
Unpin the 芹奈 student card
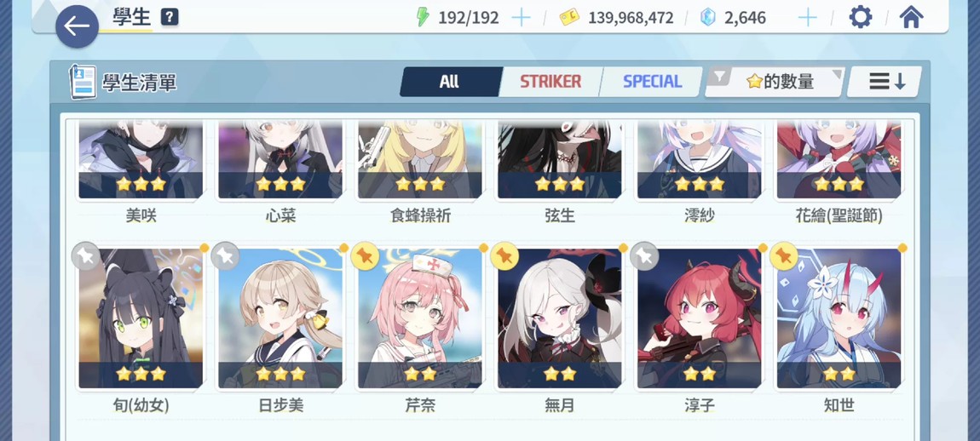coord(365,256)
